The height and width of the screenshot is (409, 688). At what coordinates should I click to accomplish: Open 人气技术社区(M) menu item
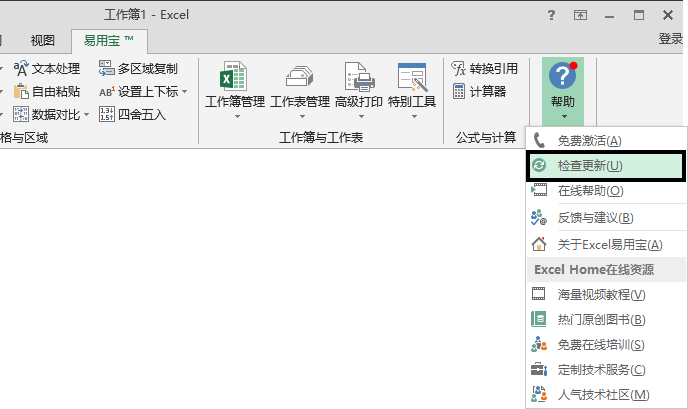[x=606, y=395]
